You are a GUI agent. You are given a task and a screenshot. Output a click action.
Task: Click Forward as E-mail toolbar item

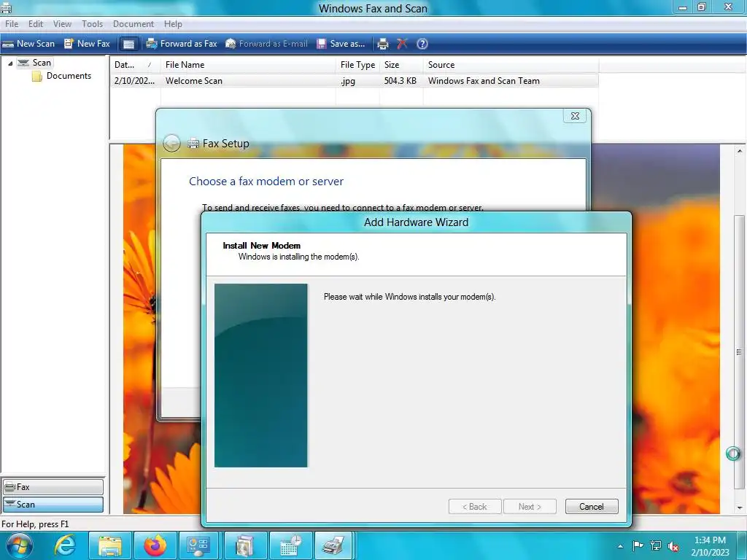click(267, 44)
